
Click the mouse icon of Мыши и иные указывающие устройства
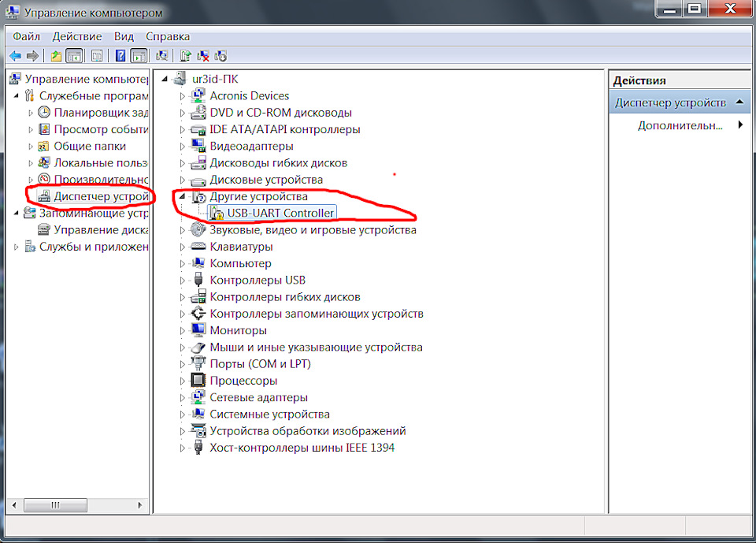[x=198, y=347]
